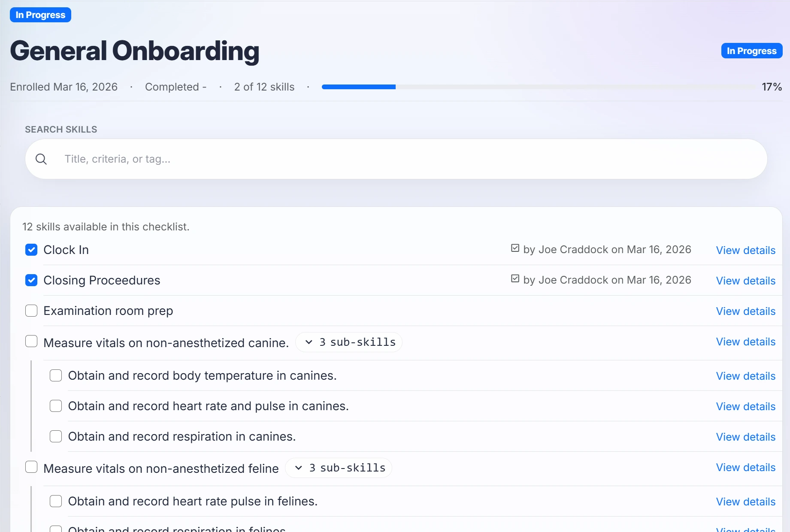
Task: Collapse canine vitals 3 sub-skills
Action: (349, 342)
